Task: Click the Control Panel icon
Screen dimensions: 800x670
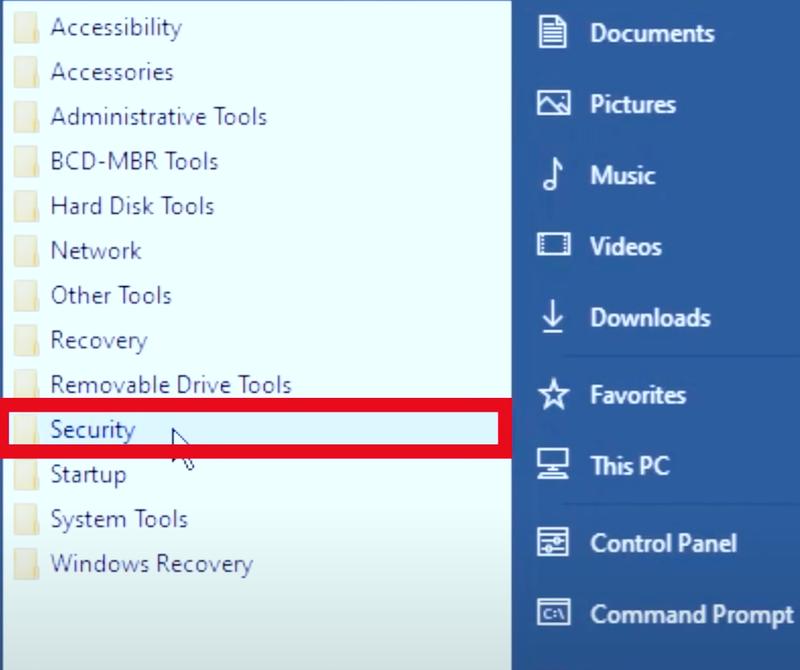Action: click(x=553, y=541)
